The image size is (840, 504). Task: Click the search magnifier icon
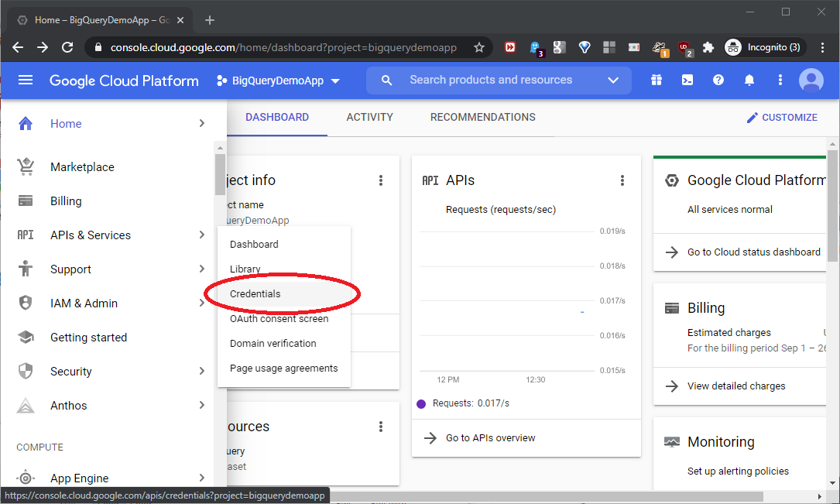tap(386, 81)
